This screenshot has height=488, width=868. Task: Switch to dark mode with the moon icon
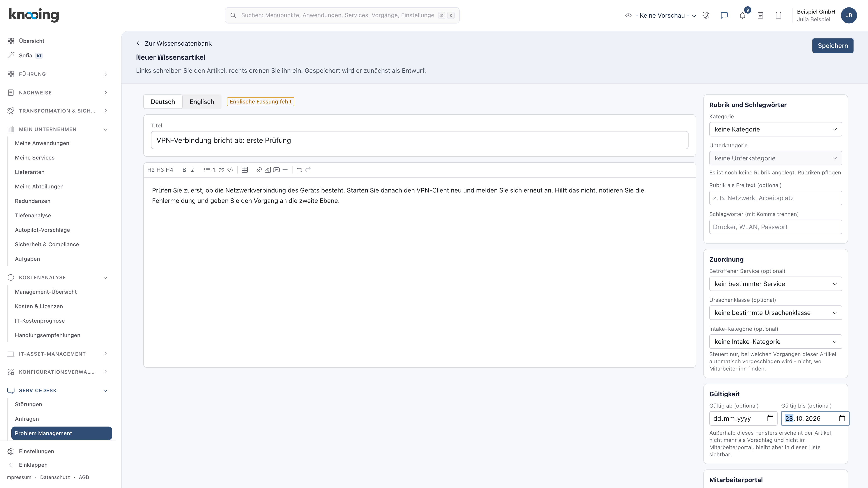coord(706,16)
